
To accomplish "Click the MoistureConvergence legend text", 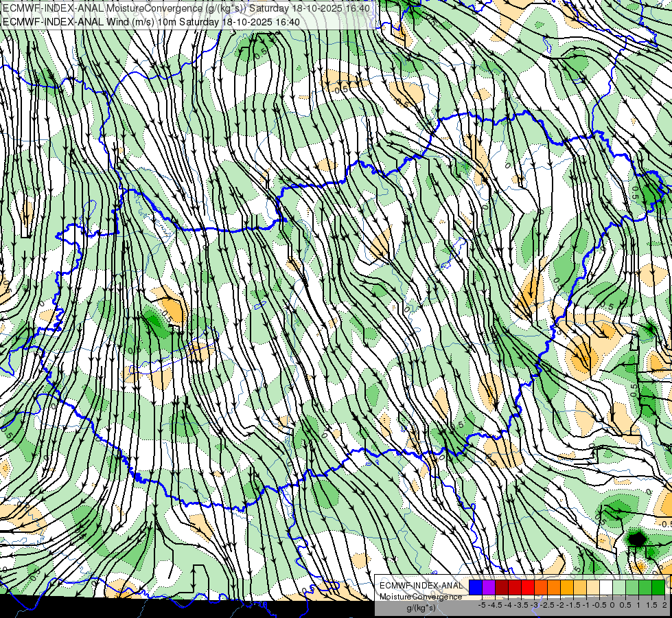I will click(x=421, y=597).
